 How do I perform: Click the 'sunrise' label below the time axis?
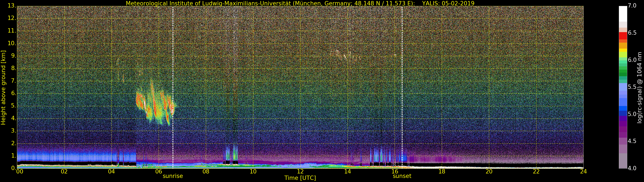point(173,176)
